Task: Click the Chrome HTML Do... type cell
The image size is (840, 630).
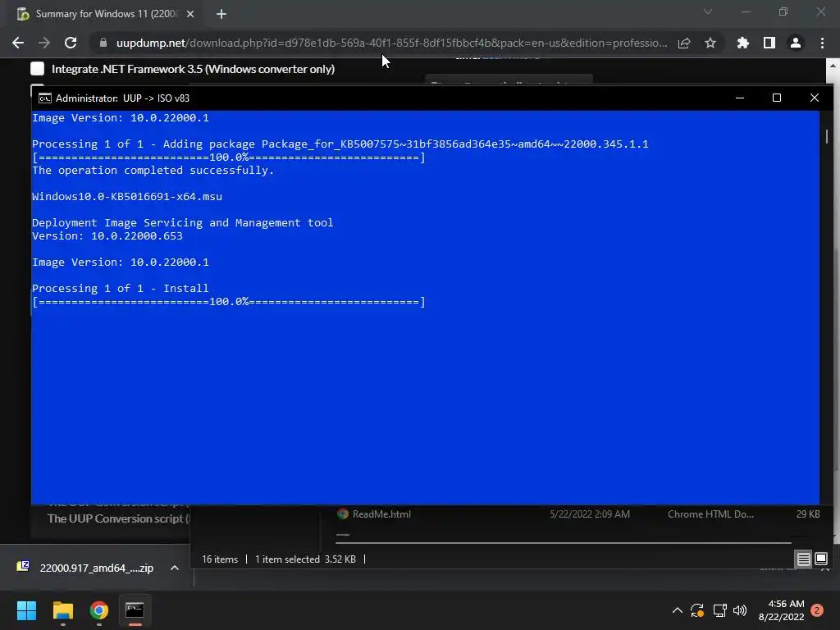Action: click(x=710, y=514)
